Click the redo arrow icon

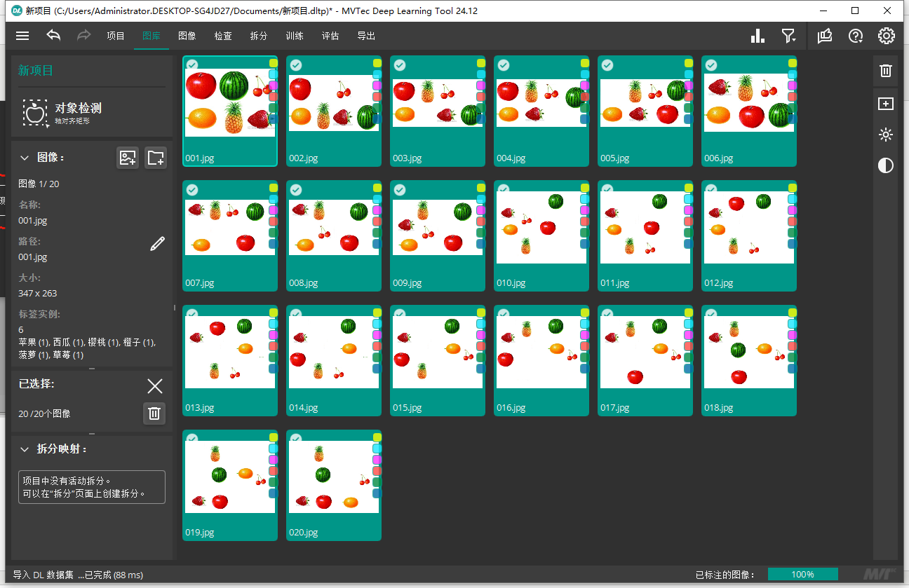click(83, 36)
